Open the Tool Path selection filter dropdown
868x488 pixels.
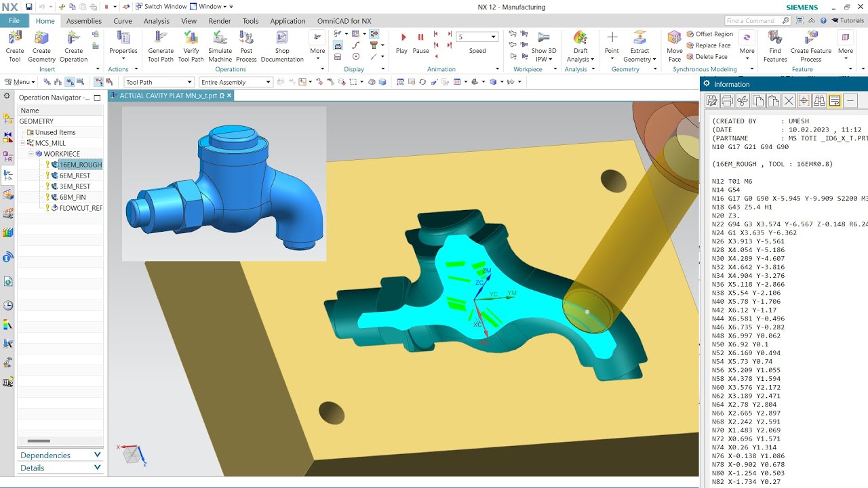[189, 82]
